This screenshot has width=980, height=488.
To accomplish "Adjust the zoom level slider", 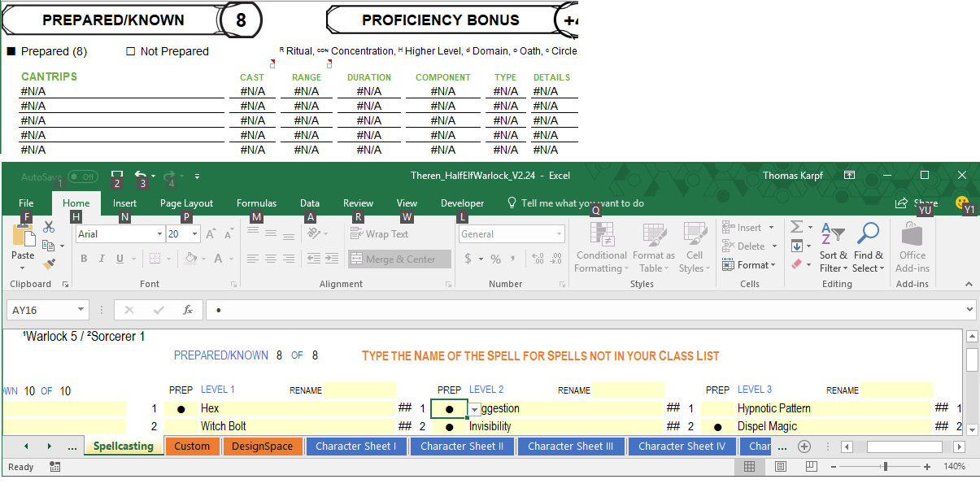I will tap(885, 467).
